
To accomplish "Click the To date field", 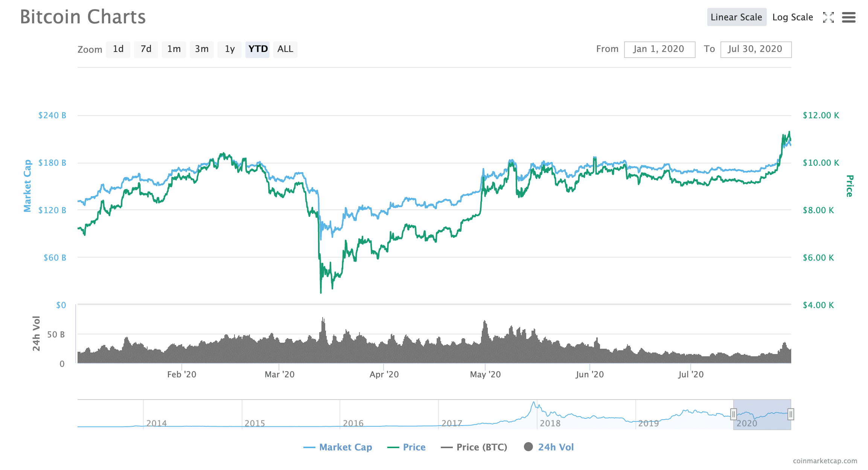I will 756,49.
